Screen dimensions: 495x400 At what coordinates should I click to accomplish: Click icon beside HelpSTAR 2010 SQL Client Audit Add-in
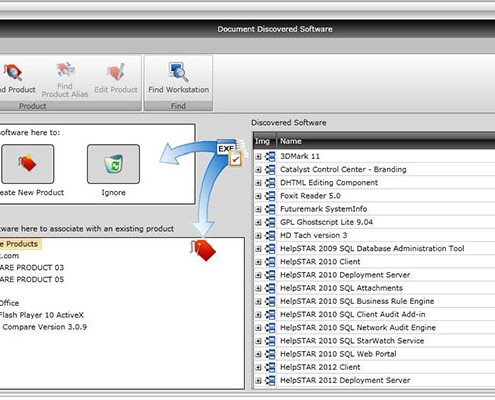point(270,315)
